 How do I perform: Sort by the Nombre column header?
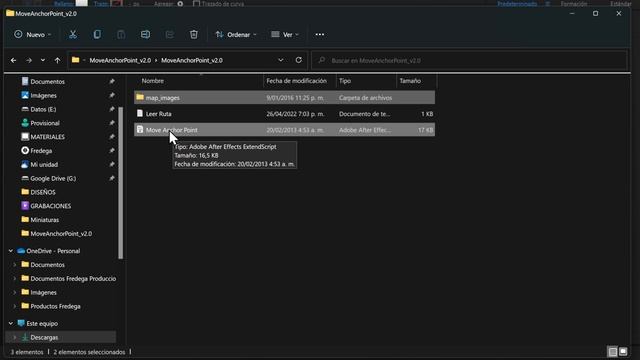click(153, 81)
